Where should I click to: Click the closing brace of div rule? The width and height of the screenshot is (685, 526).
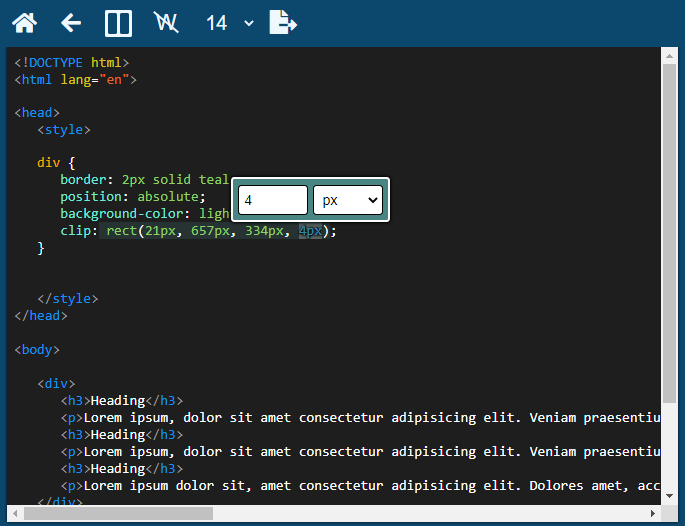41,248
